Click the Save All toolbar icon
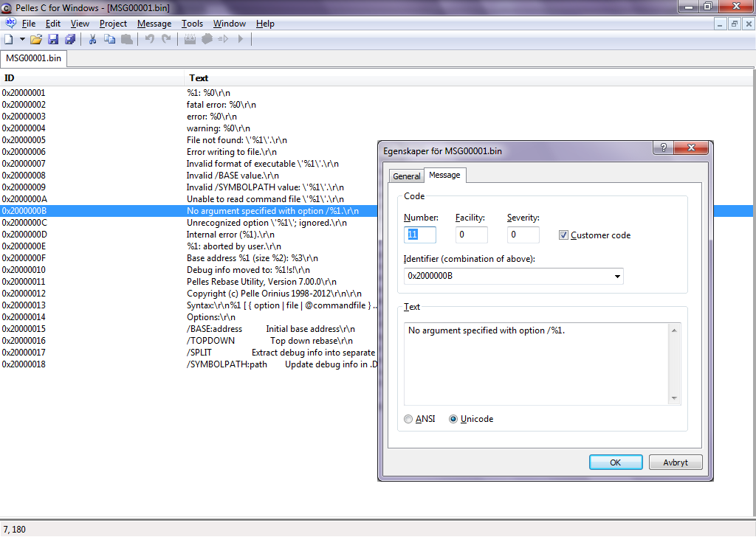756x537 pixels. point(70,40)
